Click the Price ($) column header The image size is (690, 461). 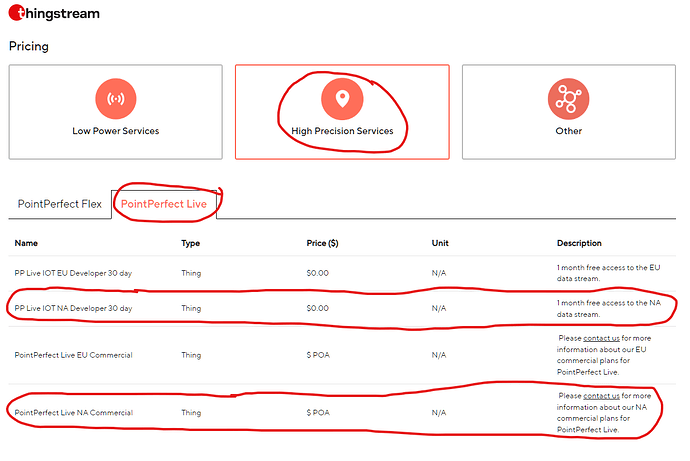pos(323,243)
